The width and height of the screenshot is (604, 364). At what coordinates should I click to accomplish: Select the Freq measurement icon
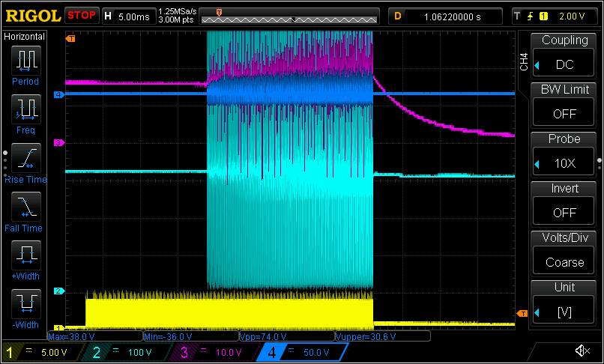pyautogui.click(x=26, y=111)
